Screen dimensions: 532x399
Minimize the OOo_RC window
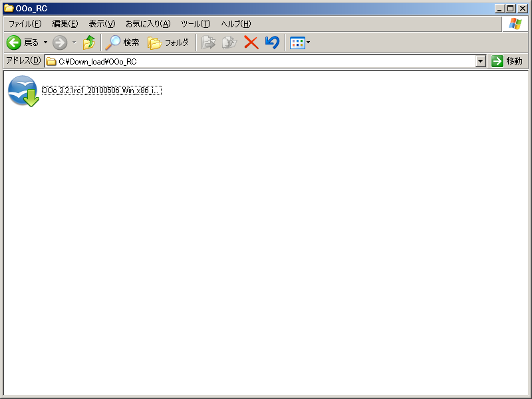(499, 9)
